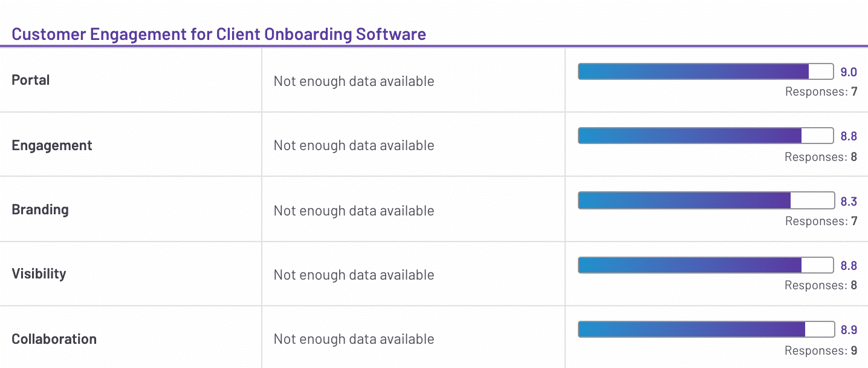The height and width of the screenshot is (368, 868).
Task: Click the 8.9 score for Collaboration
Action: pyautogui.click(x=849, y=330)
